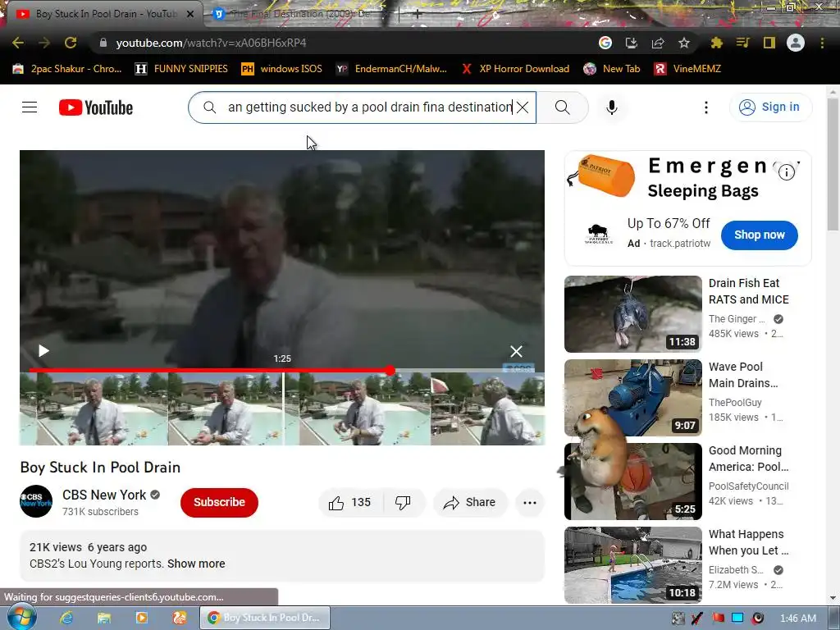Open Windows Explorer folder taskbar icon
This screenshot has height=630, width=840.
pyautogui.click(x=103, y=618)
